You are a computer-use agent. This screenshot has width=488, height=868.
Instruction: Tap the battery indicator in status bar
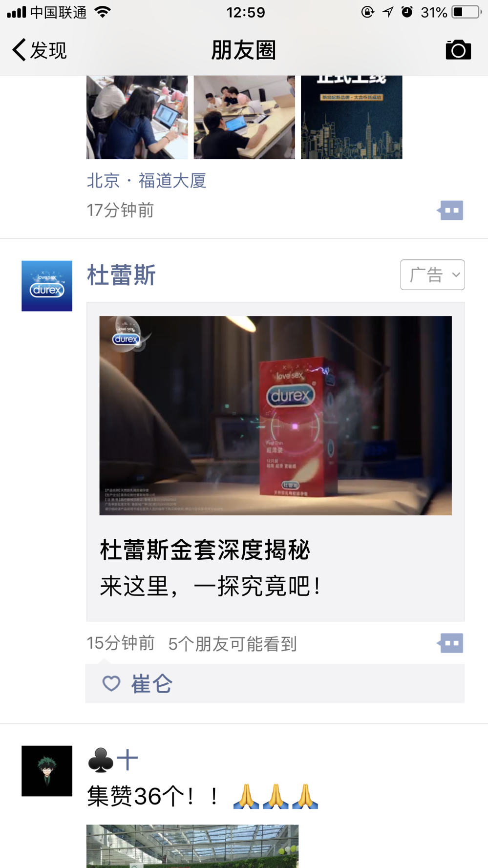[467, 12]
